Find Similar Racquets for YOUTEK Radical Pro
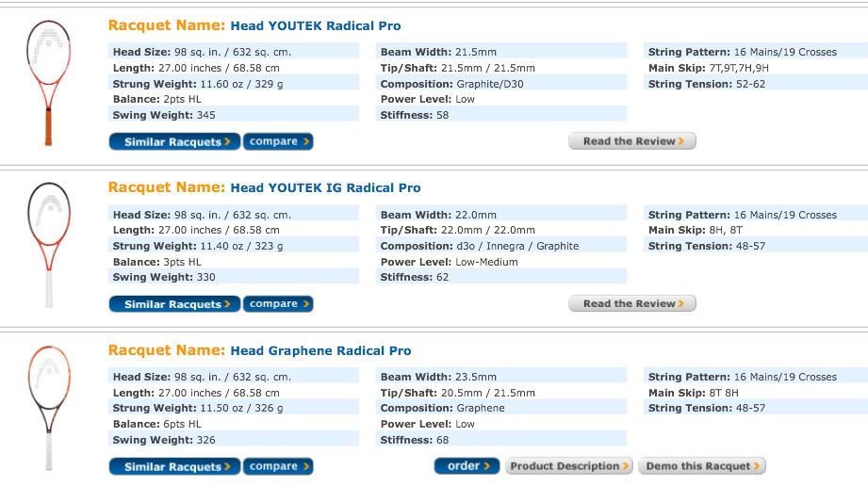868x485 pixels. pos(174,142)
